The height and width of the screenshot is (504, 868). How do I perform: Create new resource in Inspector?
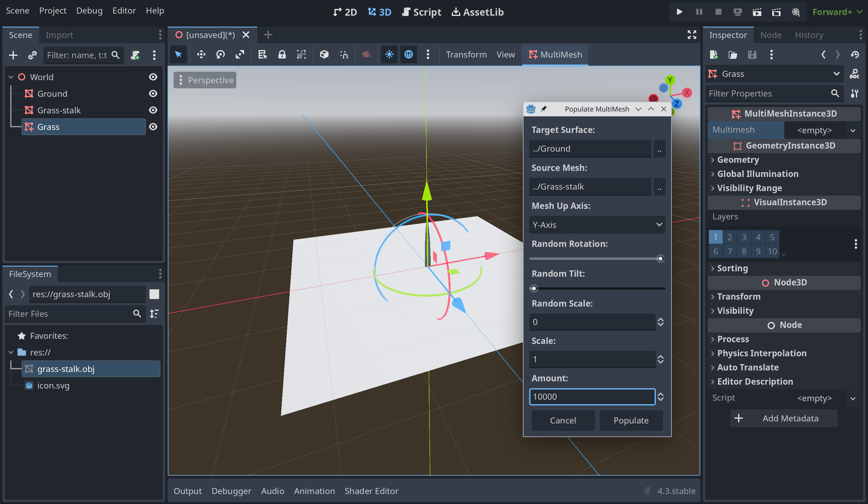pos(714,55)
